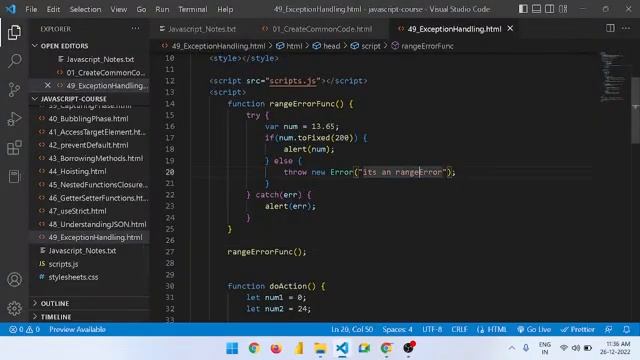Open the Search view in activity bar

pyautogui.click(x=14, y=61)
